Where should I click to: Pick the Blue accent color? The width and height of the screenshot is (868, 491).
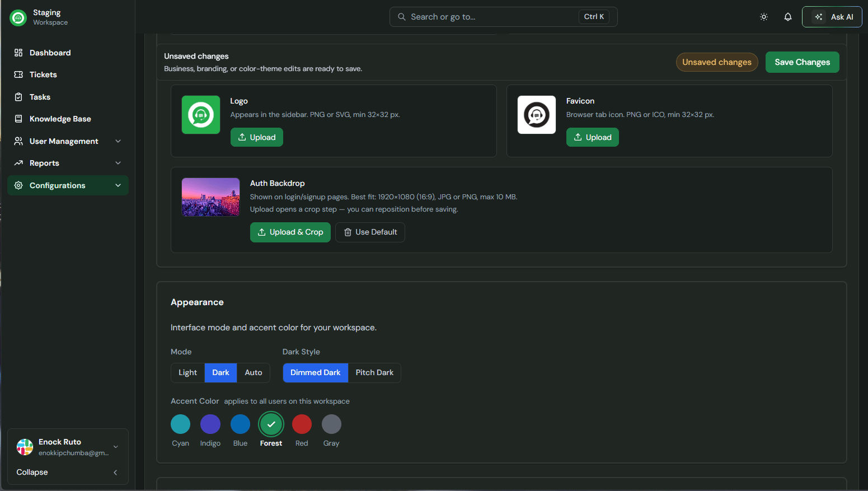point(240,424)
